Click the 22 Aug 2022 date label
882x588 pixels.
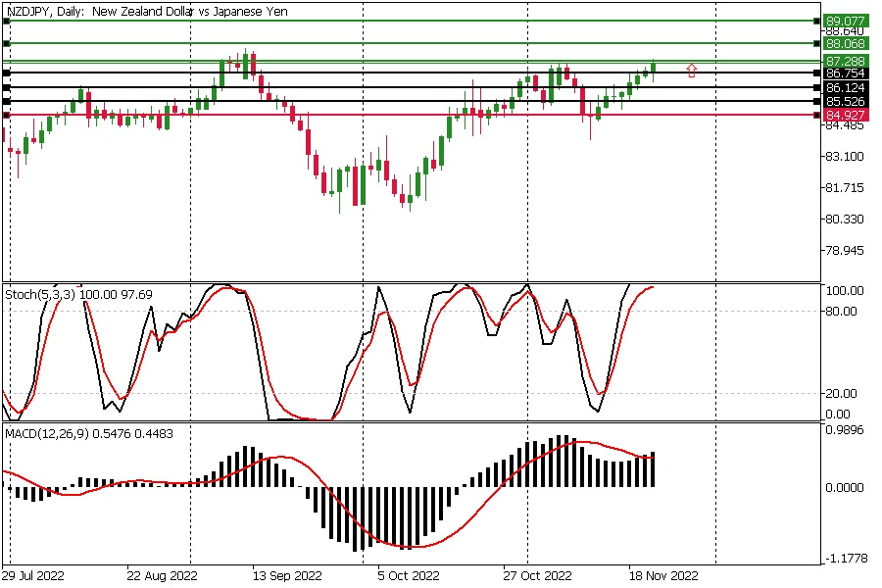(x=162, y=576)
